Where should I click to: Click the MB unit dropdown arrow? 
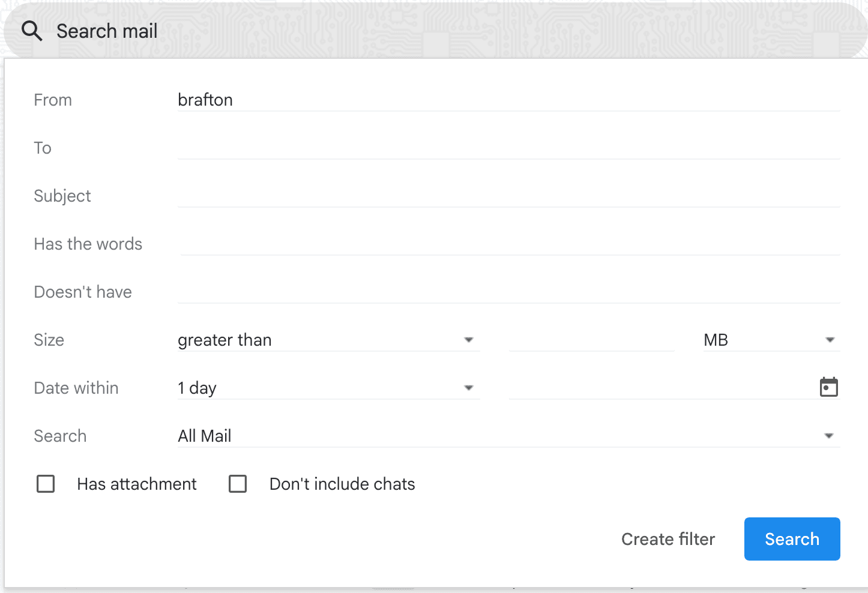(830, 340)
